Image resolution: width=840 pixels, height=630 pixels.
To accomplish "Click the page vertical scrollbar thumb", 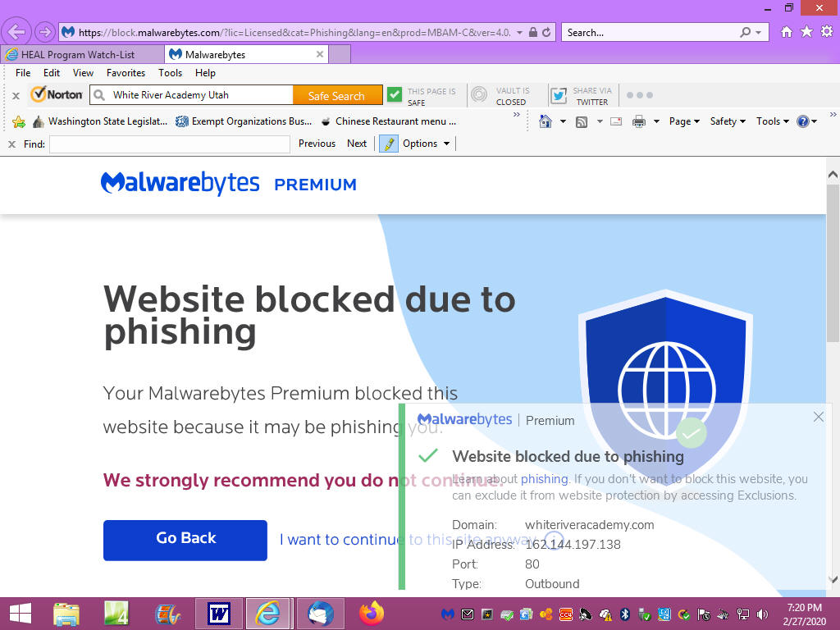I will point(833,262).
